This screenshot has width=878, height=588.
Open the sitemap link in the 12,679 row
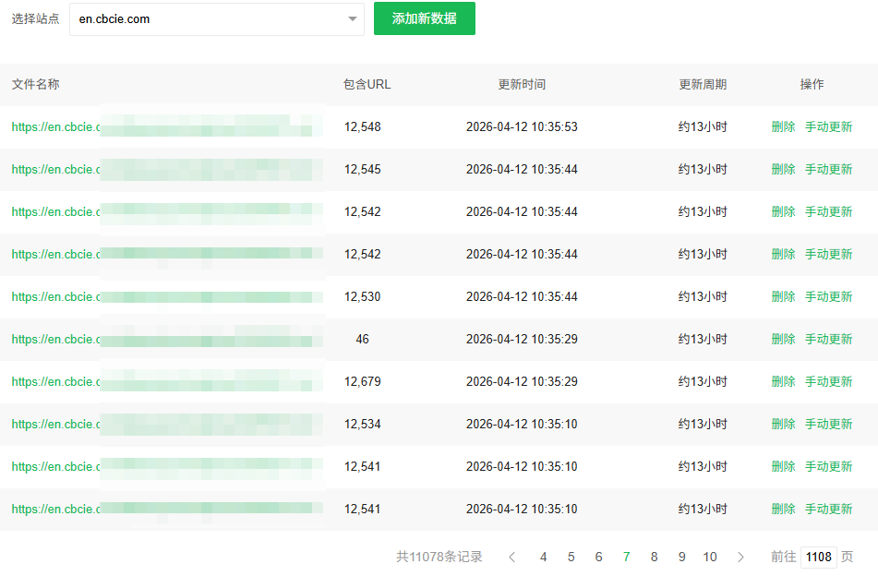coord(167,382)
